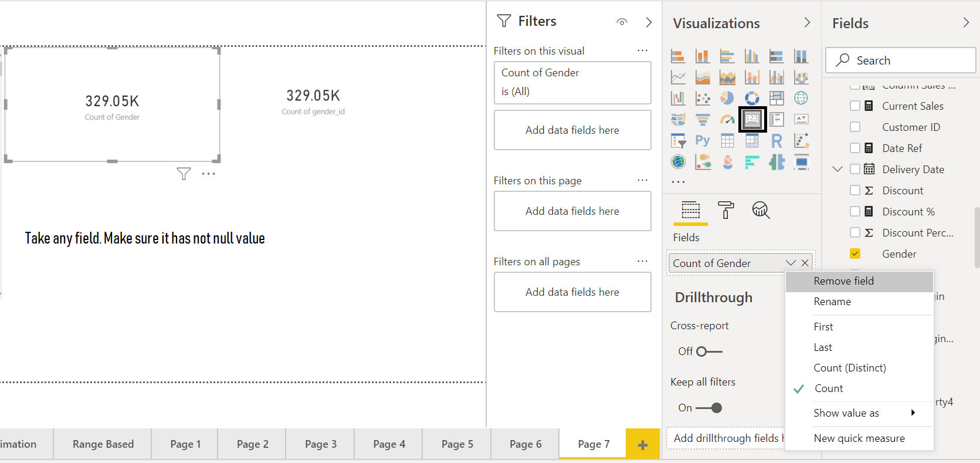Screen dimensions: 980x463
Task: Tick the Date Ref checkbox
Action: [x=855, y=148]
